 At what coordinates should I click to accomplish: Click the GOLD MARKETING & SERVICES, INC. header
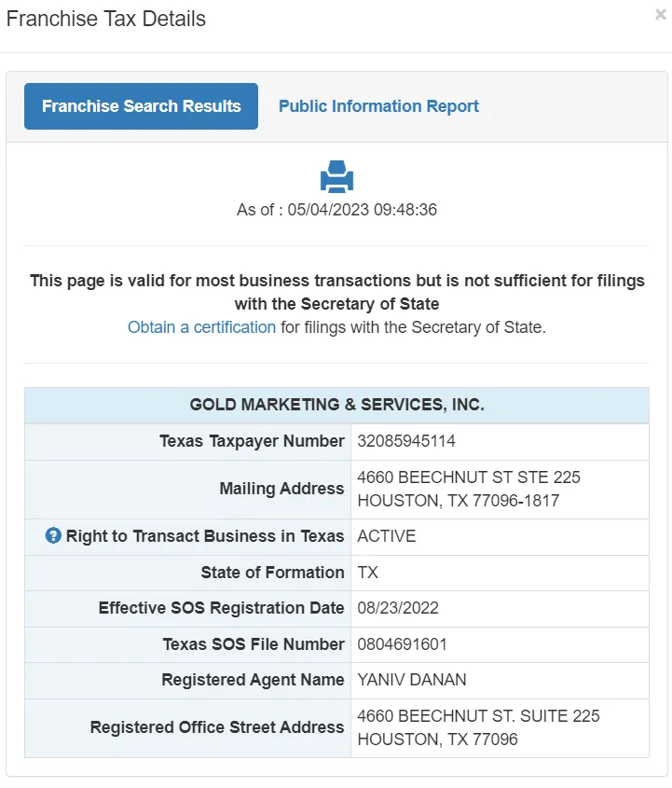coord(336,405)
